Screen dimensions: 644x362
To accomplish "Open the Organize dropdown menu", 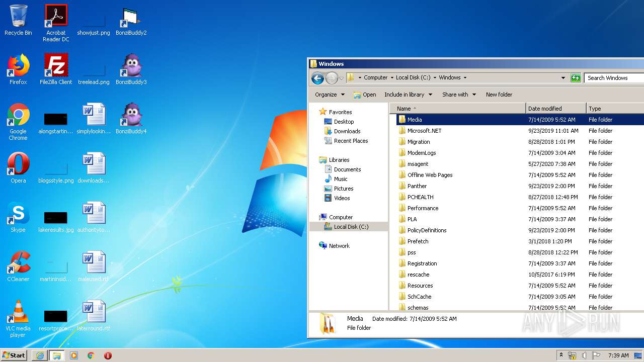I will click(330, 95).
